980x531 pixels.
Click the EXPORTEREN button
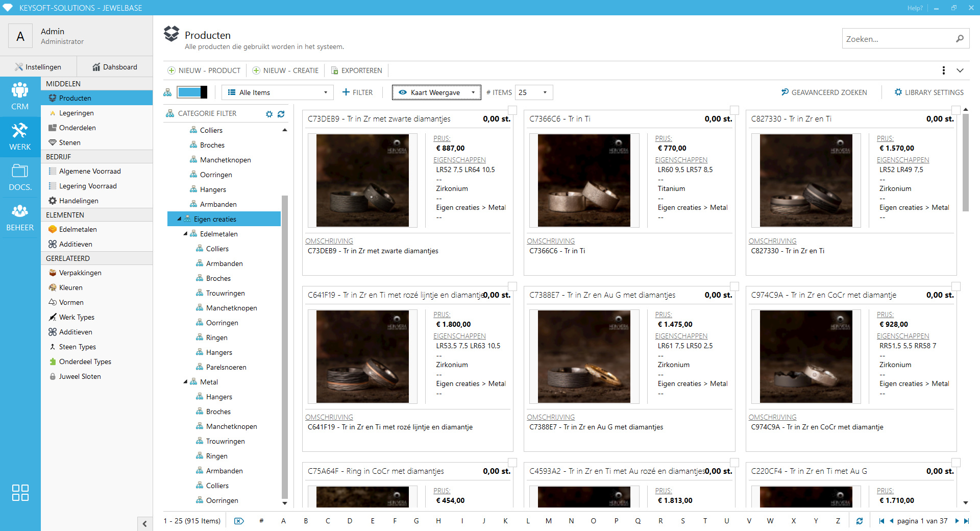pyautogui.click(x=356, y=70)
